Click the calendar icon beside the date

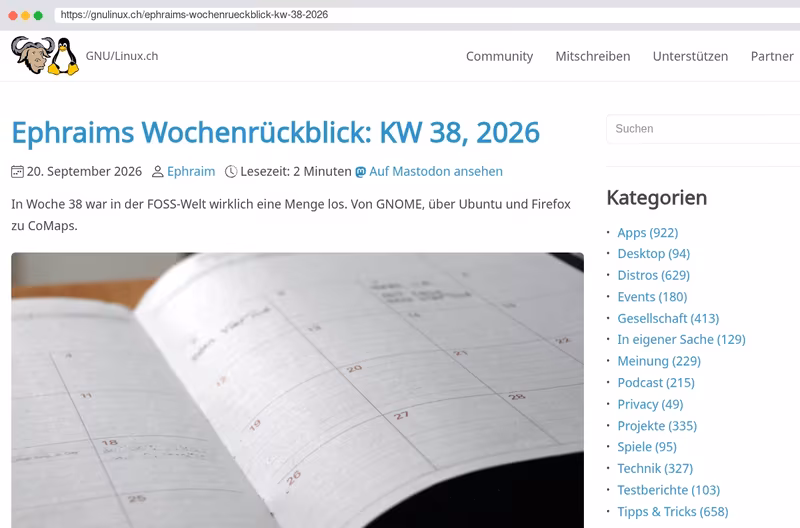coord(17,171)
